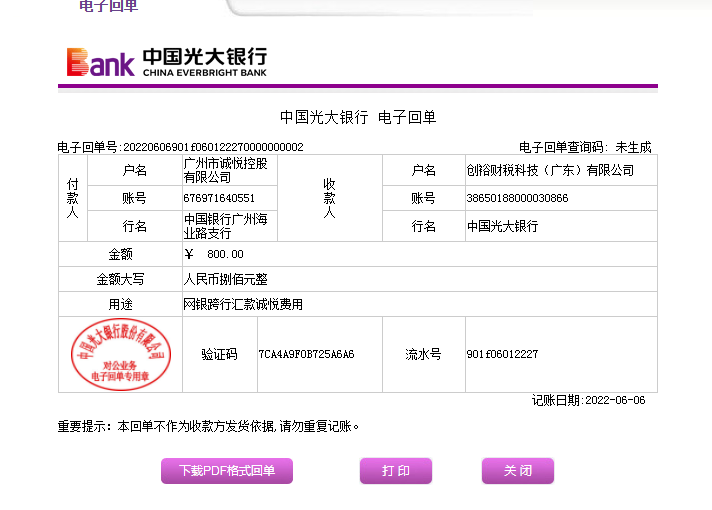Select payee bank name 中国光大银行
Screen dimensions: 712x510
(x=502, y=226)
